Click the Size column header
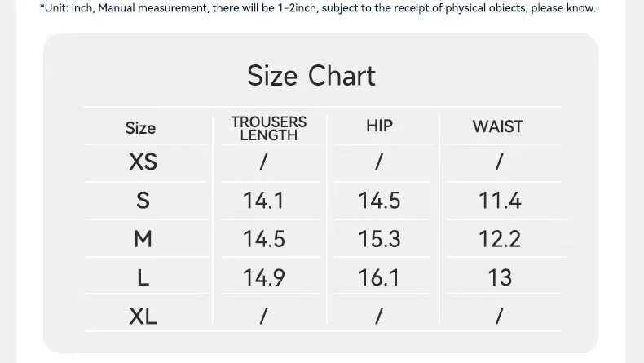This screenshot has width=644, height=363. click(140, 128)
